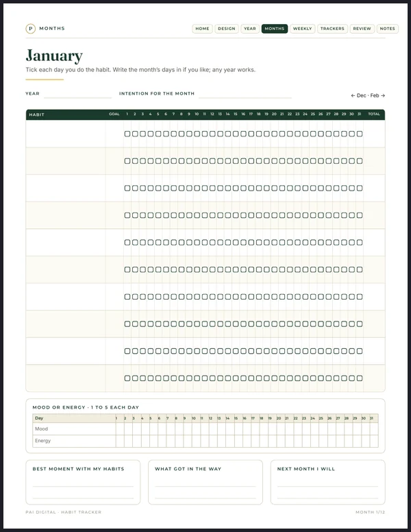Tick day 30 checkbox in eighth habit row
Viewport: 411px width, 532px height.
tap(351, 324)
